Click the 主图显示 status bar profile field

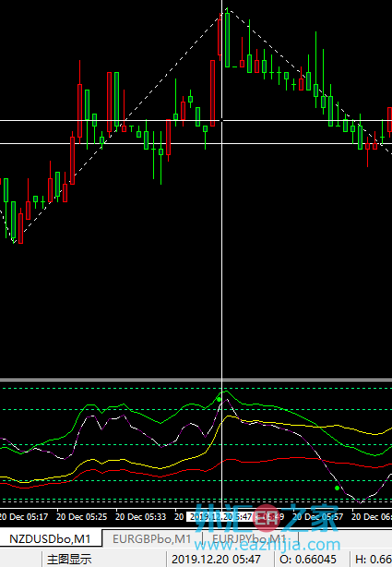coord(104,560)
